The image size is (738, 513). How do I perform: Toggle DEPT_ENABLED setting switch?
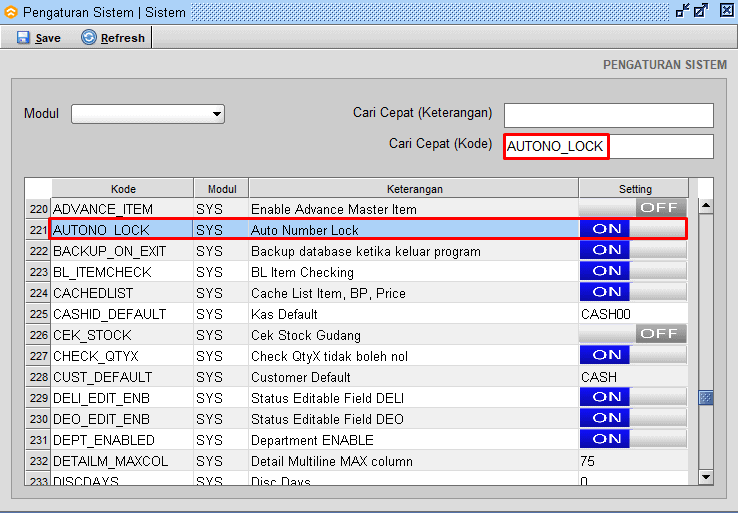tap(633, 439)
